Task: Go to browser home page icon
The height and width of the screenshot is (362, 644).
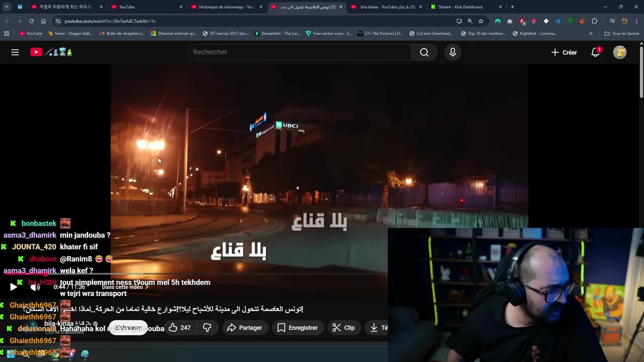Action: tap(43, 21)
